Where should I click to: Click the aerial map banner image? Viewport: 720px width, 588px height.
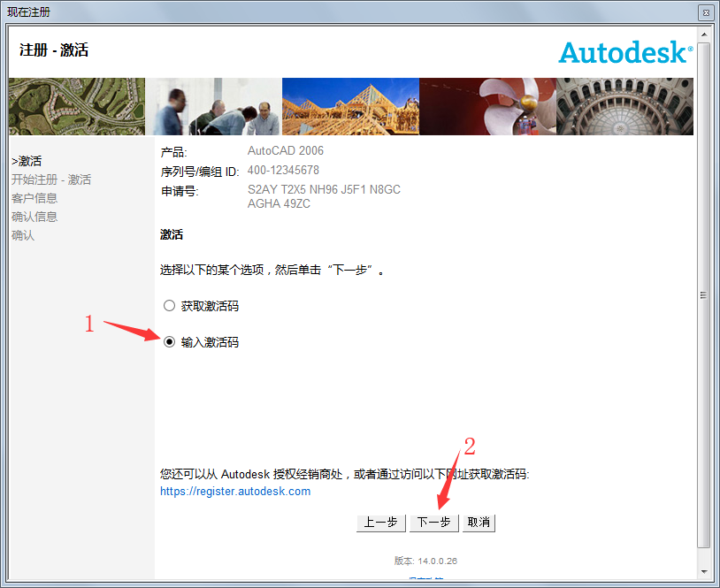click(76, 106)
